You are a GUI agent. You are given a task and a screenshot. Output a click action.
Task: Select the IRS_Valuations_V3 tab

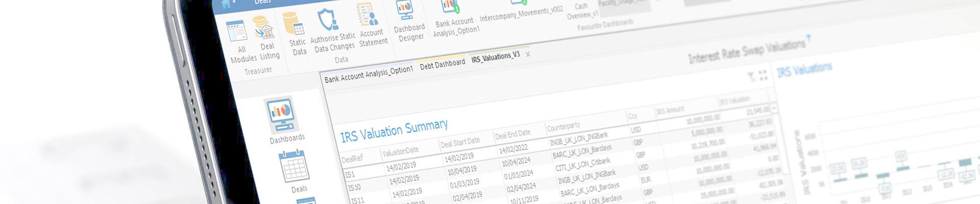pyautogui.click(x=495, y=57)
